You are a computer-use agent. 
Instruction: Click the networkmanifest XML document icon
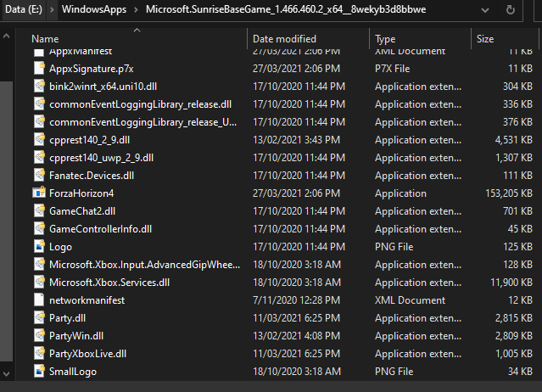pyautogui.click(x=39, y=300)
